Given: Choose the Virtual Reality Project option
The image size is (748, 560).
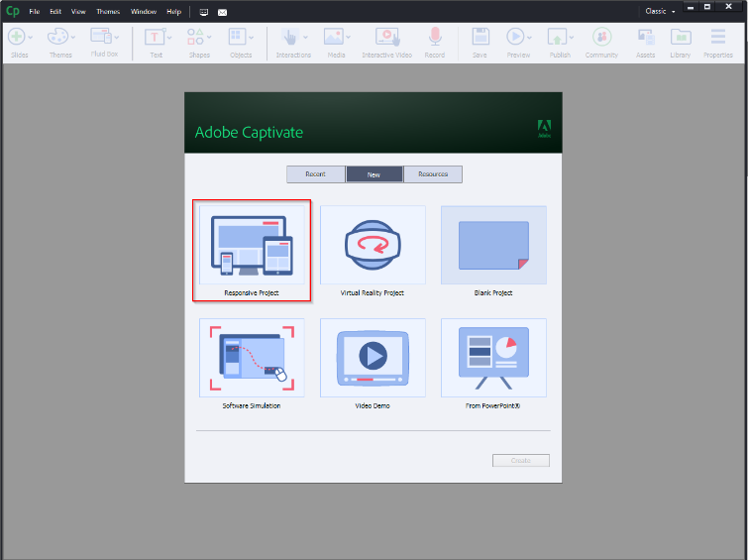Looking at the screenshot, I should [x=373, y=245].
